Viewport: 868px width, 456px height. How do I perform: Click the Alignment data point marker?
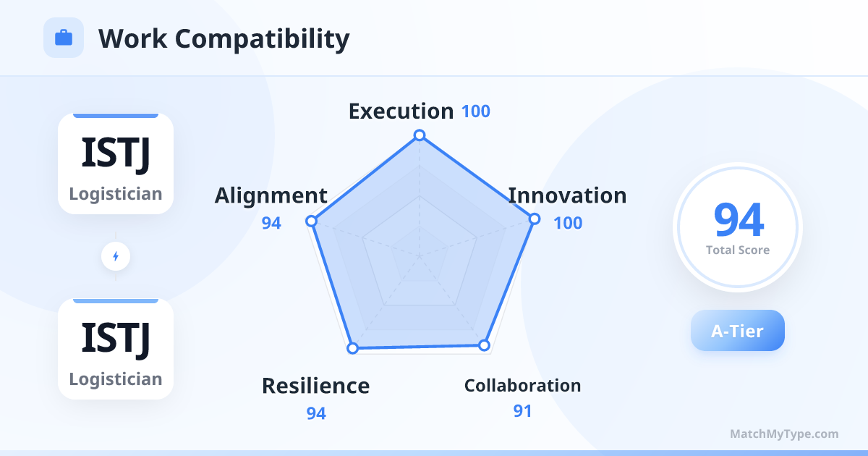coord(311,221)
